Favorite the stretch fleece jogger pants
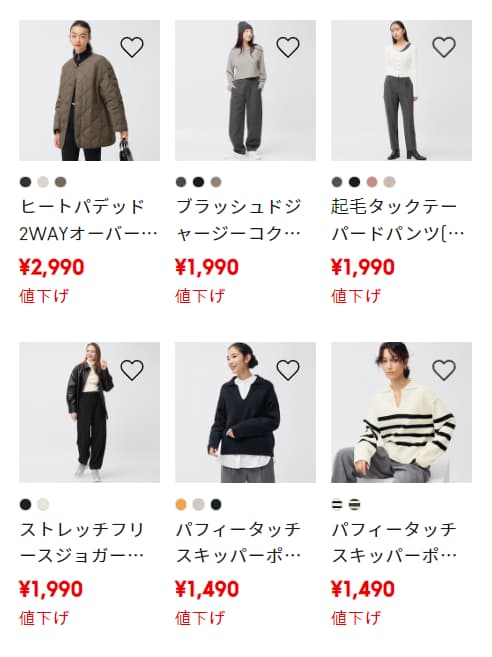This screenshot has width=492, height=657. (x=132, y=370)
